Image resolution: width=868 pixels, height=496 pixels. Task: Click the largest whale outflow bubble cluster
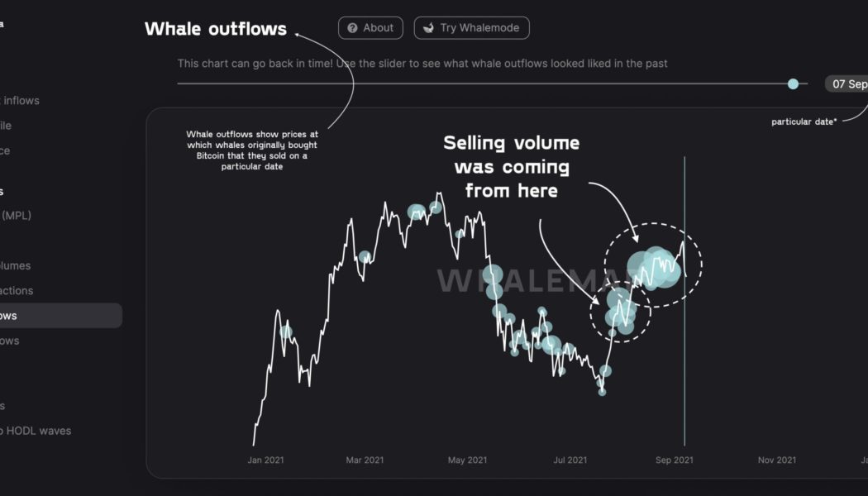coord(653,269)
